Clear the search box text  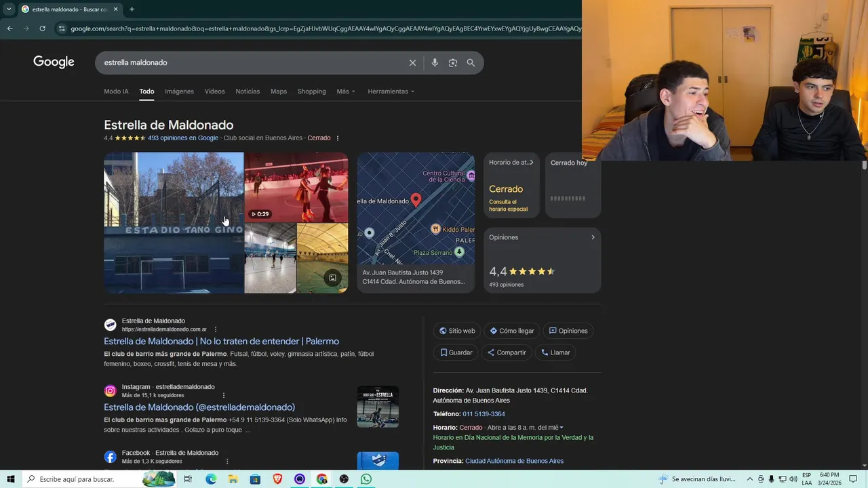tap(412, 62)
